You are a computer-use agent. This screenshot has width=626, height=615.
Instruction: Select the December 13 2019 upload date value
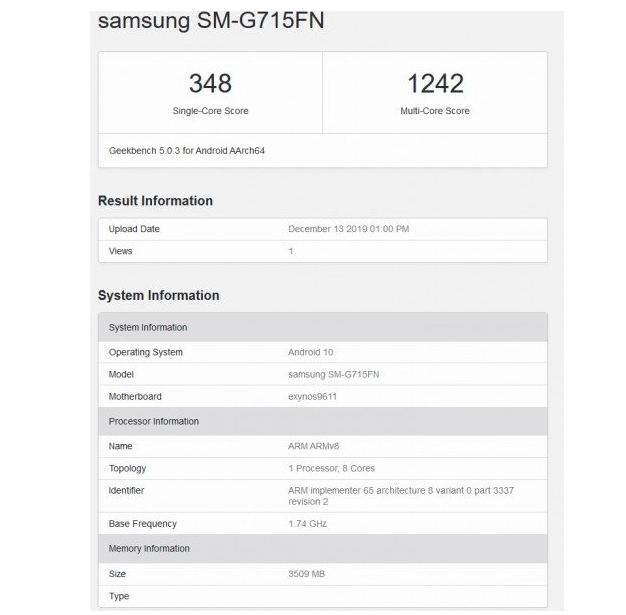pos(348,229)
